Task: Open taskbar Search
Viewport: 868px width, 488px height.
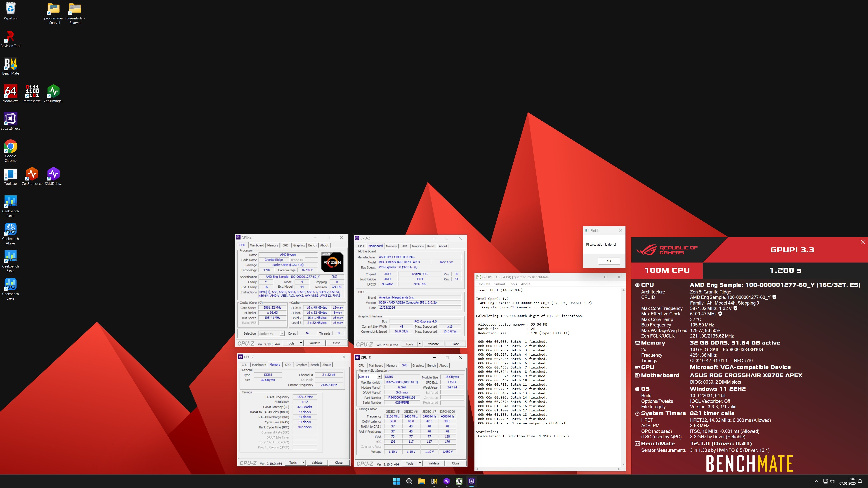Action: 409,481
